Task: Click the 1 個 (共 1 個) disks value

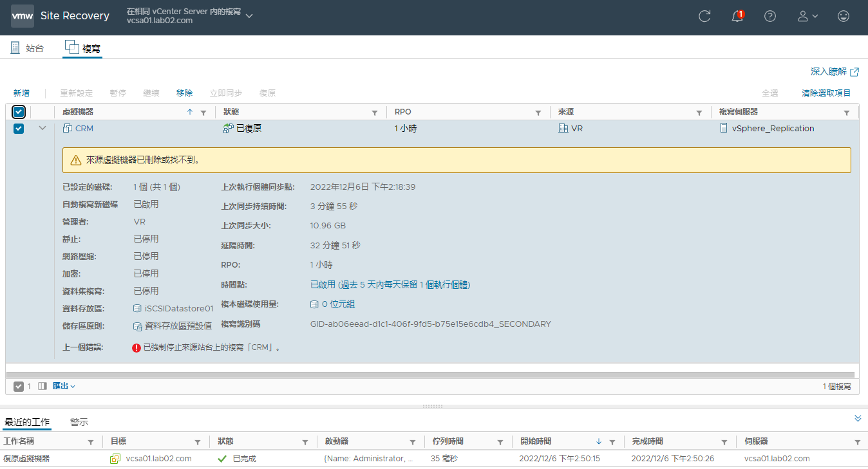Action: click(x=156, y=187)
